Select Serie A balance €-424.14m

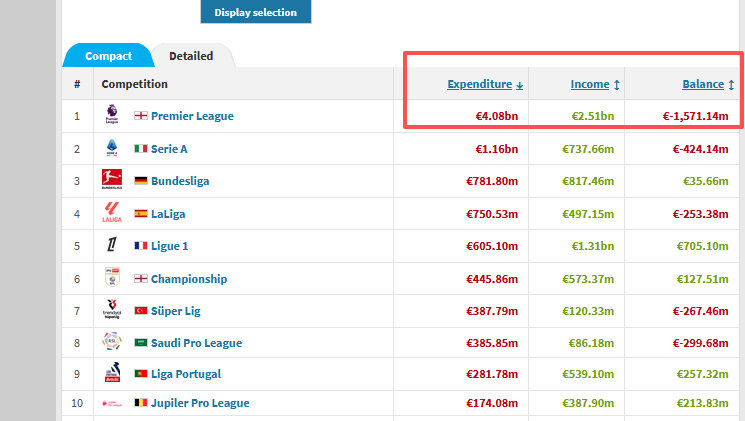[700, 149]
